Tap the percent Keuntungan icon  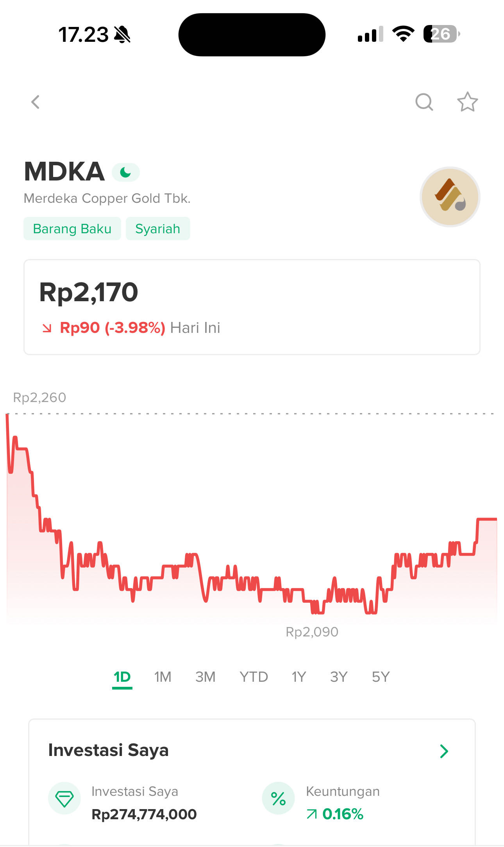pos(278,799)
